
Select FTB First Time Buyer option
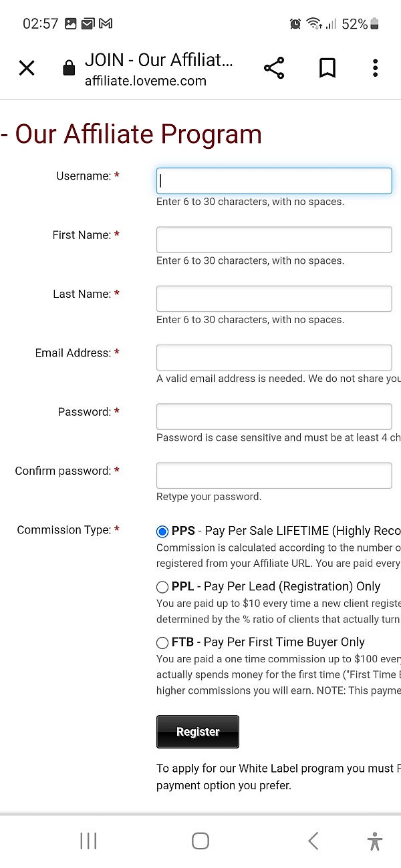[162, 643]
